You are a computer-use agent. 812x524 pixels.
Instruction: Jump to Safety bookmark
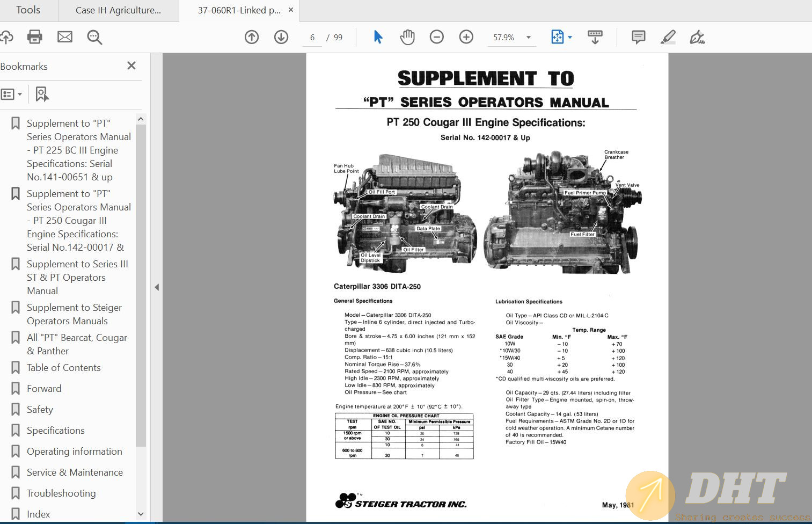pos(40,410)
